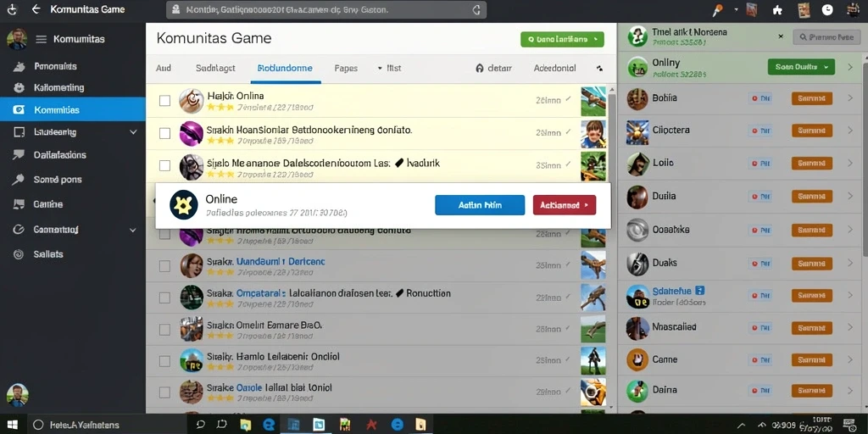Switch to the Sadnlaget tab
This screenshot has height=434, width=868.
point(215,68)
